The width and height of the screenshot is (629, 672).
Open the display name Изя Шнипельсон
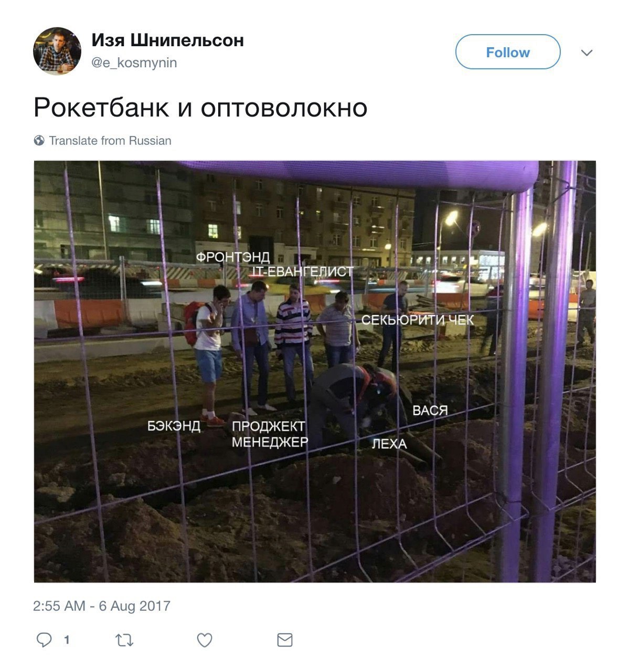[168, 40]
